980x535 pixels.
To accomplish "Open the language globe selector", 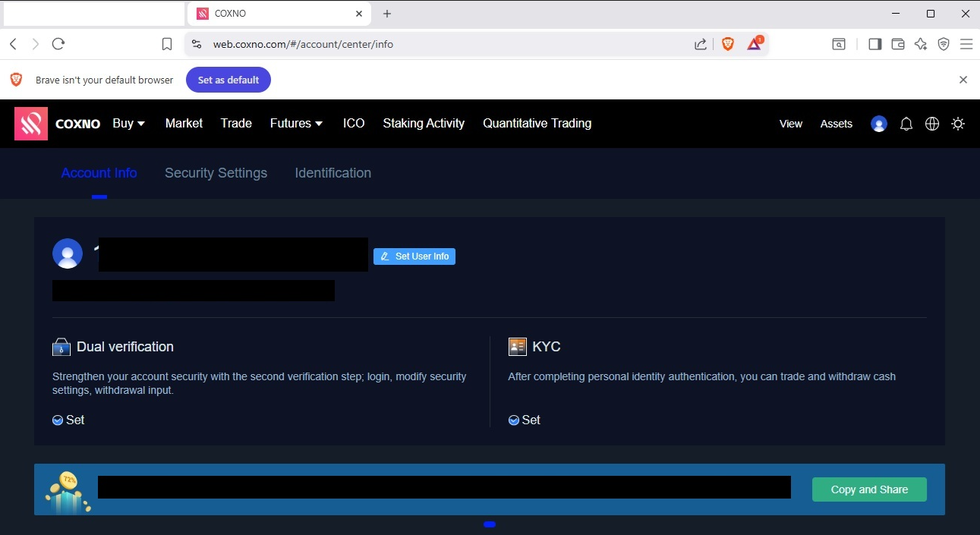I will point(932,124).
